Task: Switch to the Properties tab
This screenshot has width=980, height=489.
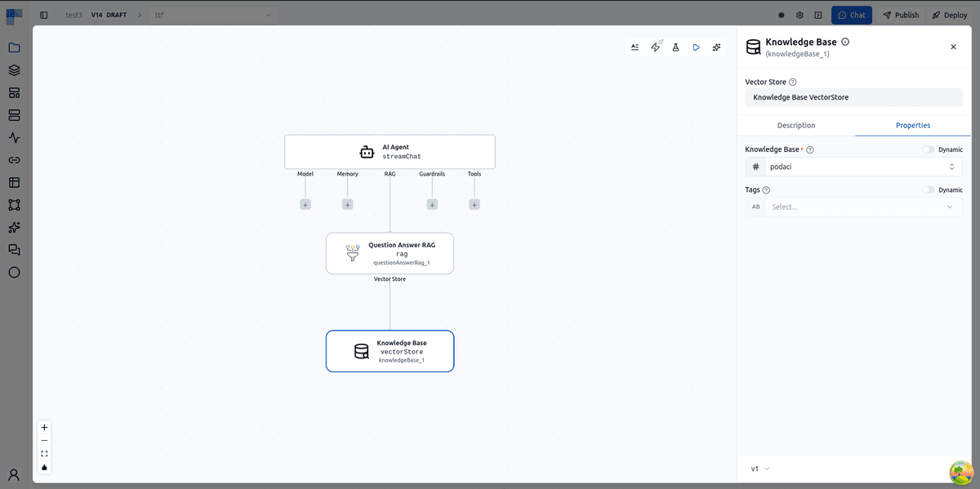Action: pos(913,126)
